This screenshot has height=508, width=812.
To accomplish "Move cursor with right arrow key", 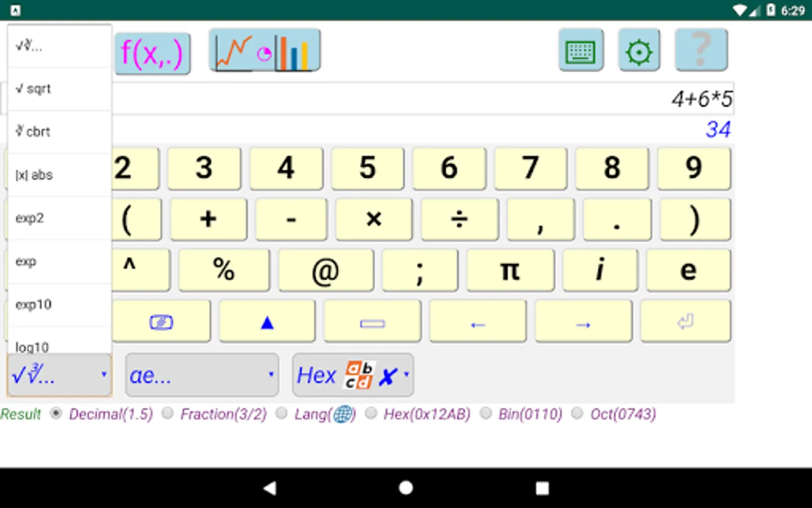I will click(x=583, y=321).
